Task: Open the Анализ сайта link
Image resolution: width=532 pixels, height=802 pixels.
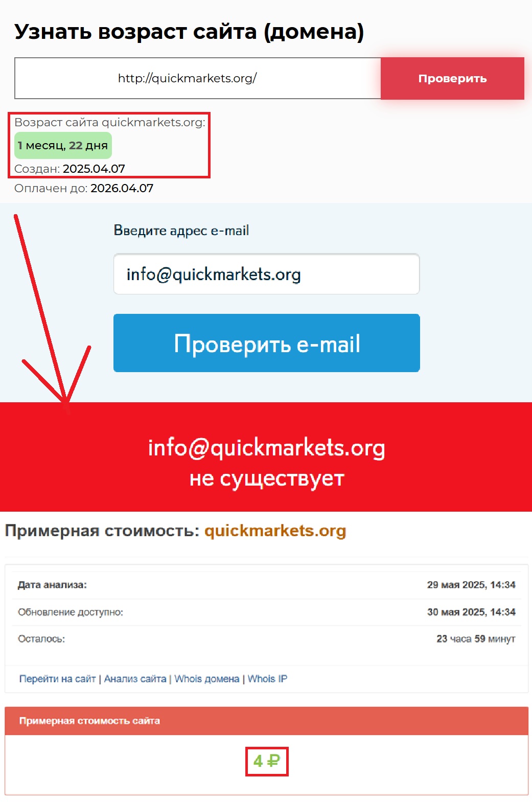Action: coord(135,679)
